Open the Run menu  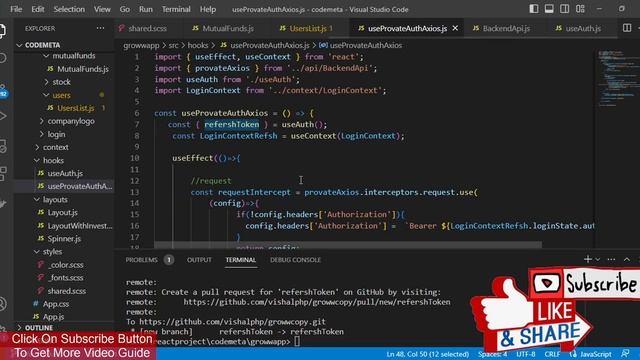click(146, 9)
